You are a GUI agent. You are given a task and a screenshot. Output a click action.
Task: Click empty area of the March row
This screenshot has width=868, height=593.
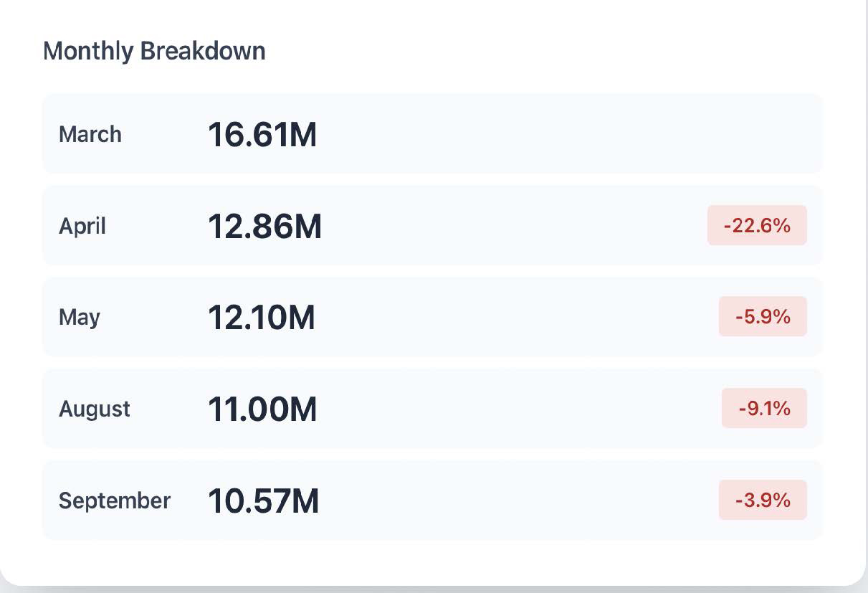[538, 135]
